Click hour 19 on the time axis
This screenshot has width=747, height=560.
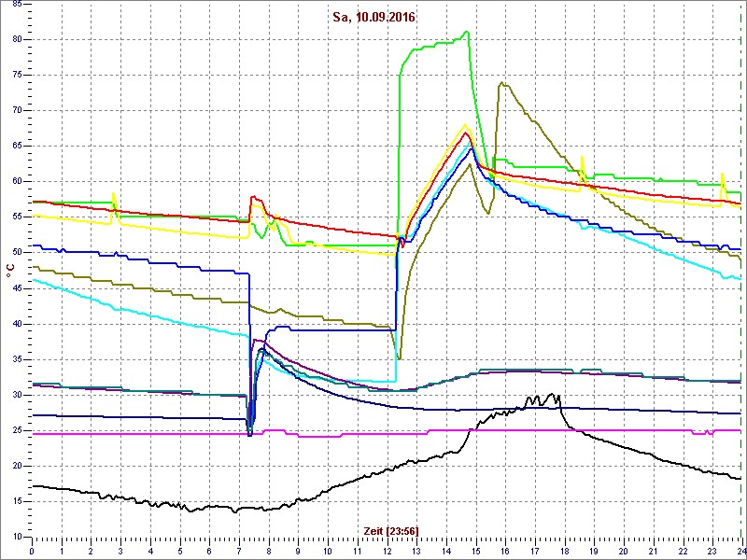tap(594, 551)
